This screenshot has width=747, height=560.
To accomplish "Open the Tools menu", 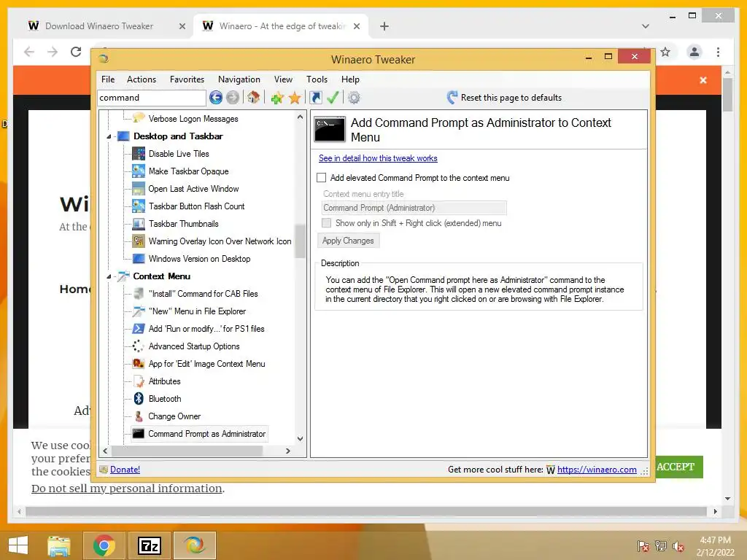I will (x=317, y=79).
